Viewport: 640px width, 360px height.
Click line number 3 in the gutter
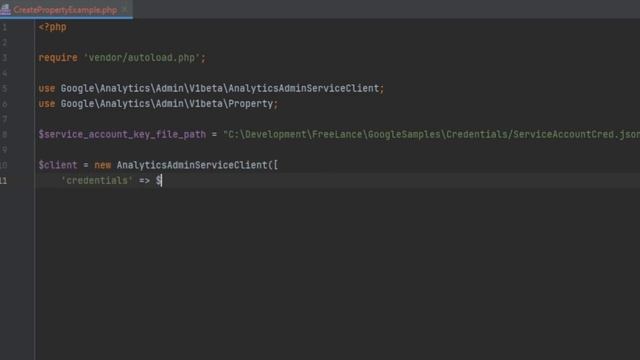coord(4,58)
